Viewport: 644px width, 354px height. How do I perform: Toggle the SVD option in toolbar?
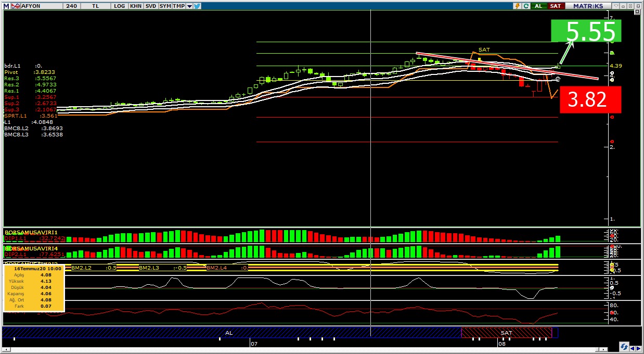[x=150, y=6]
